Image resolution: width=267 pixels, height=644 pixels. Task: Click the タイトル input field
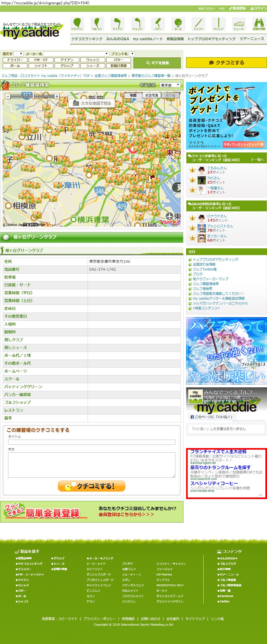coord(92,442)
